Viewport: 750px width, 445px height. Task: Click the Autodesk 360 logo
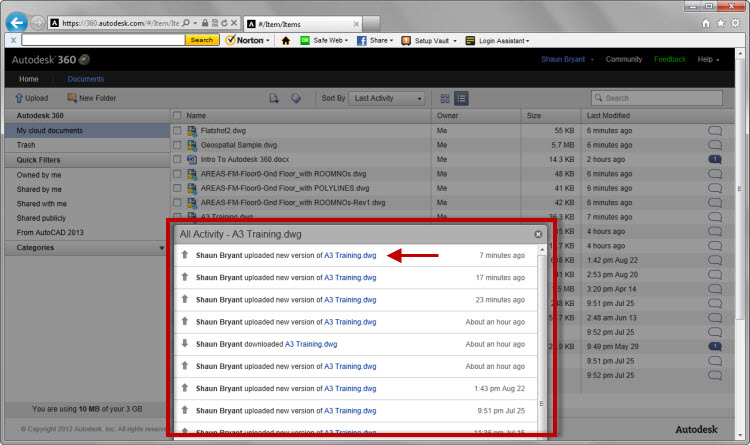click(x=51, y=60)
